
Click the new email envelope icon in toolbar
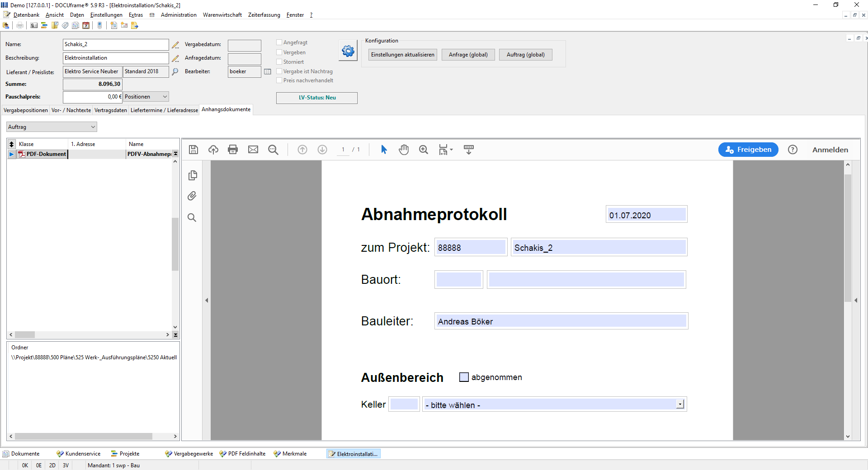[x=124, y=25]
